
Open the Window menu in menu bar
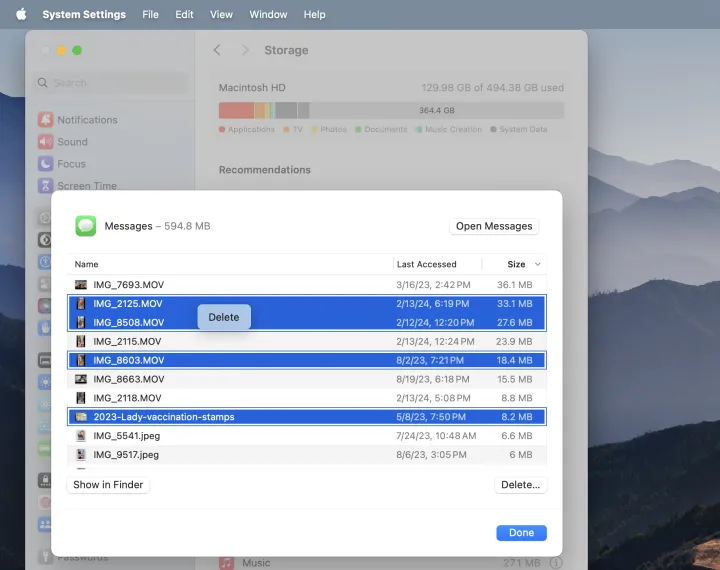[268, 15]
